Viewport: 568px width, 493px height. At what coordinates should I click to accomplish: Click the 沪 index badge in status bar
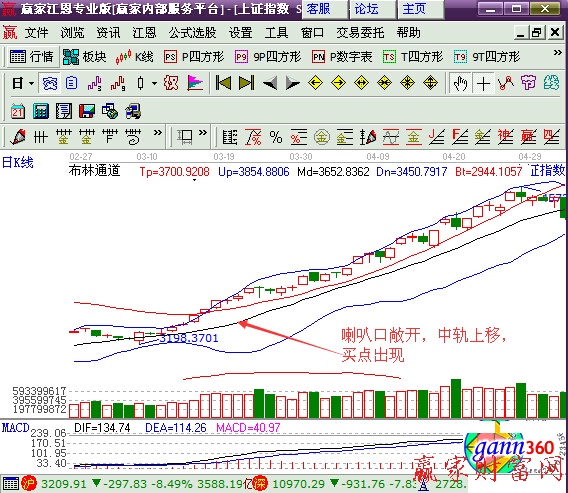click(x=29, y=484)
